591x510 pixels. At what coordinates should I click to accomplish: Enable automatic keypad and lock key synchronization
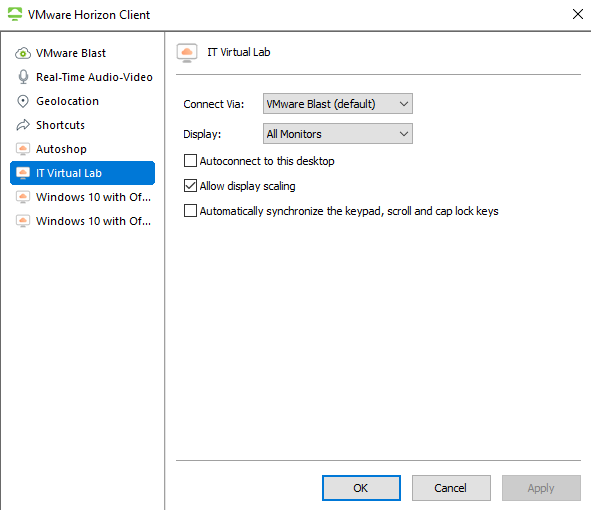[x=190, y=210]
